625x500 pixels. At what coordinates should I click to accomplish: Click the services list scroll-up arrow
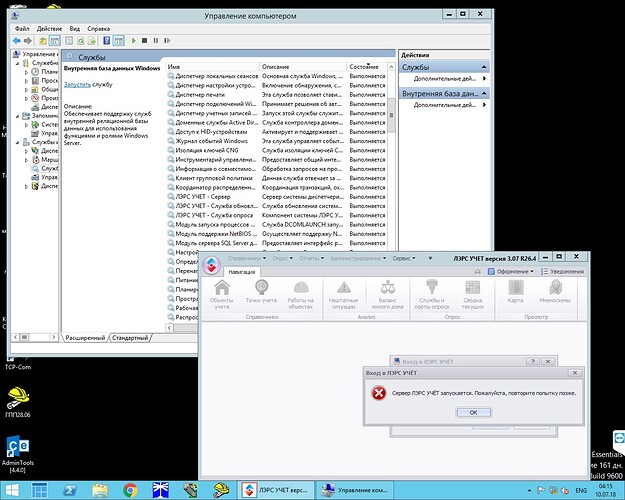pyautogui.click(x=391, y=67)
